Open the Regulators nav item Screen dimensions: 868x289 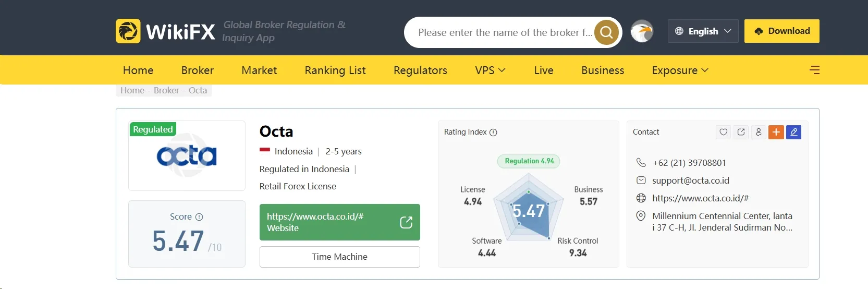pos(420,70)
